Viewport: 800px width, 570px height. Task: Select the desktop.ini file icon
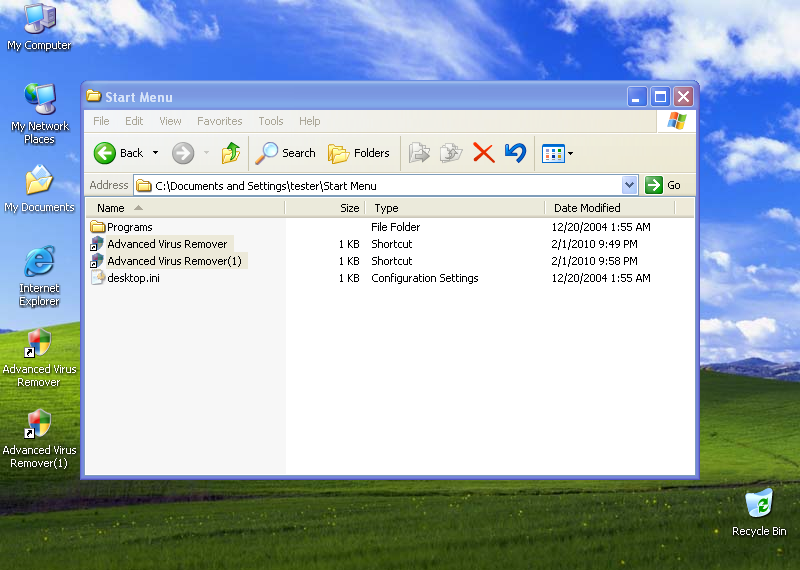coord(97,278)
